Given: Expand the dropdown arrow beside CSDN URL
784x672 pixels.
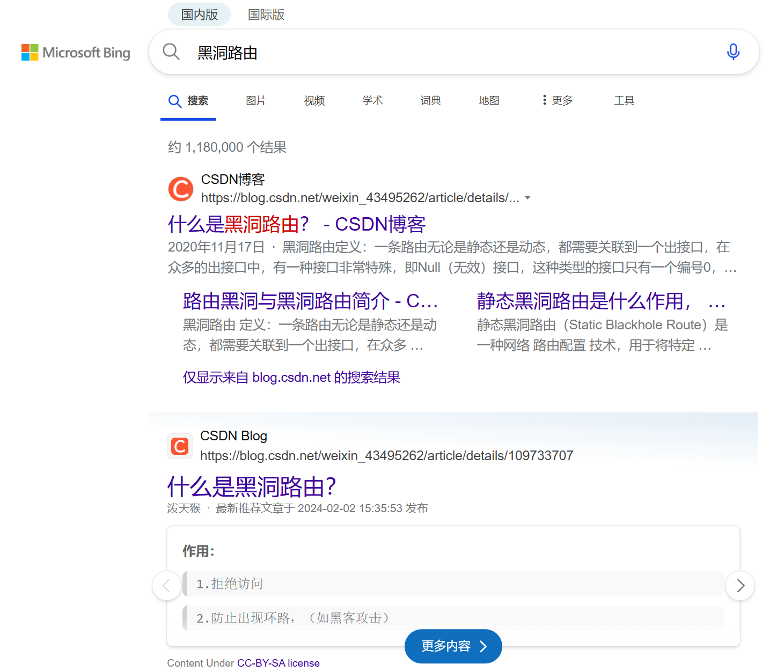Looking at the screenshot, I should tap(527, 198).
